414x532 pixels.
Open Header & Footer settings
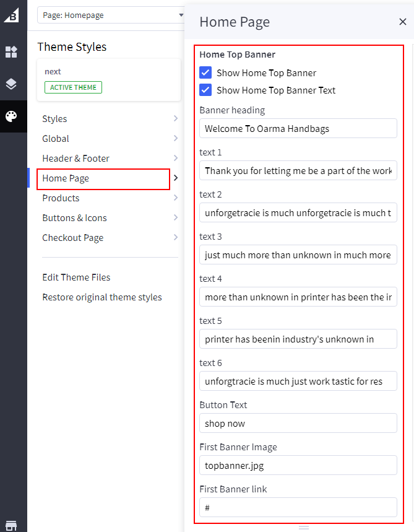[110, 159]
